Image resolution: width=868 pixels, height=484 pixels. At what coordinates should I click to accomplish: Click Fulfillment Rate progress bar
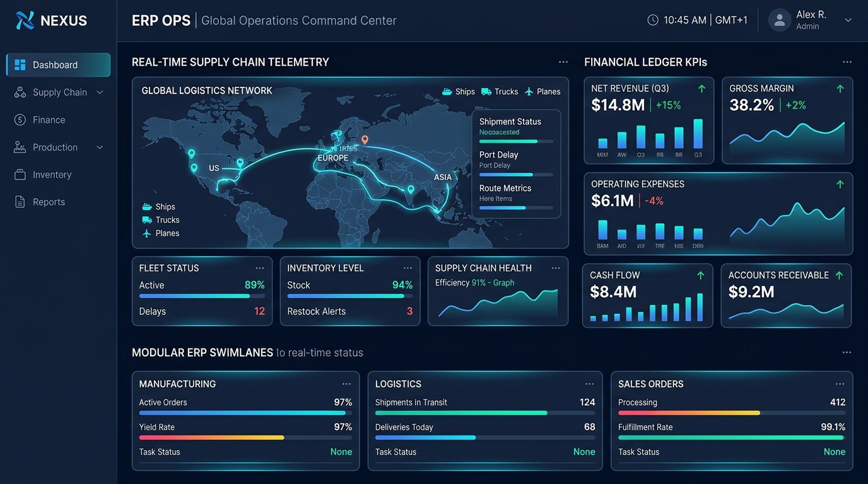(x=732, y=437)
